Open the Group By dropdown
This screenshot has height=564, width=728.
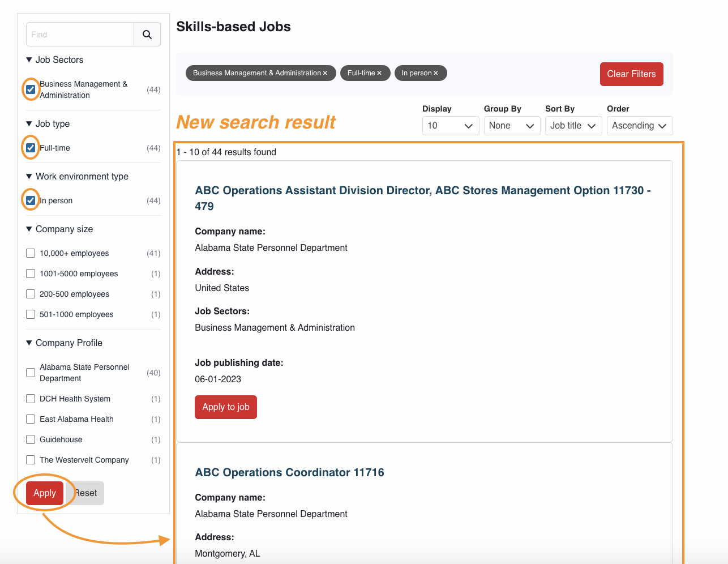coord(512,126)
